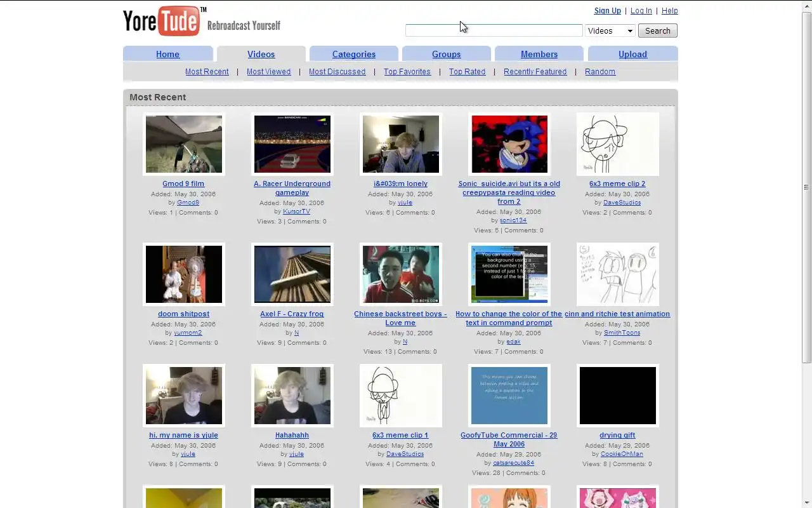
Task: Click the hi, my name is yjule title
Action: [183, 435]
